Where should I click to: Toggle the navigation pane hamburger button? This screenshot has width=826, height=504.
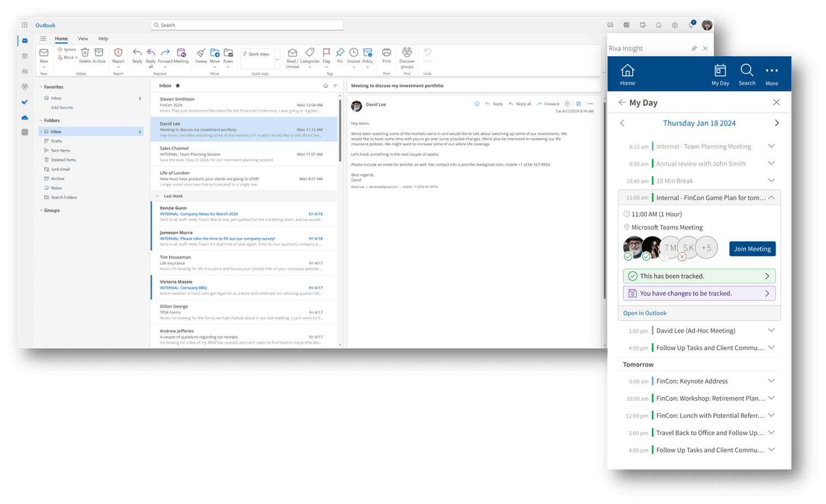click(43, 39)
